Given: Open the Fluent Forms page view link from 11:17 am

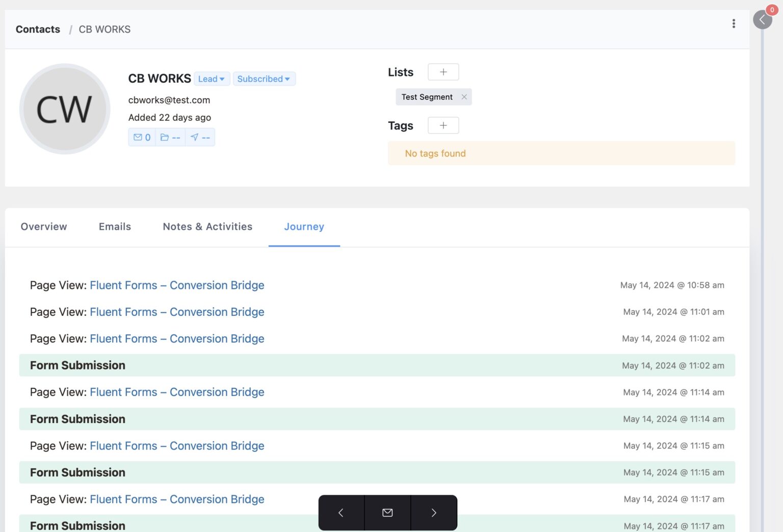Looking at the screenshot, I should pos(177,499).
